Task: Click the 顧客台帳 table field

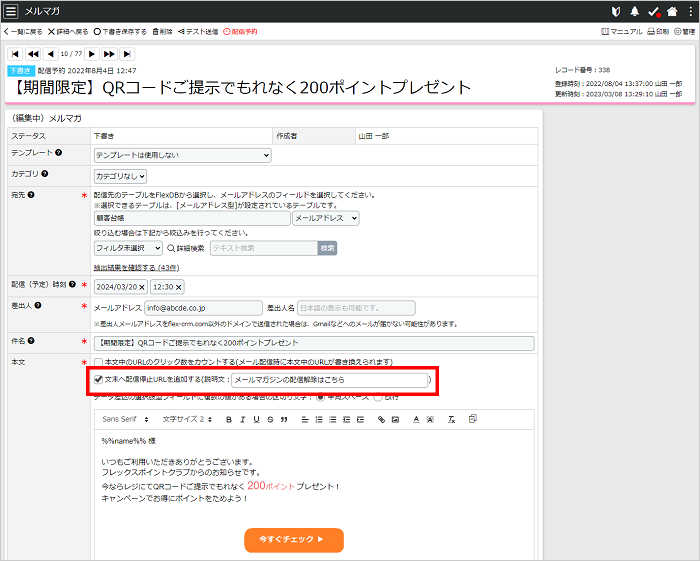Action: tap(192, 218)
